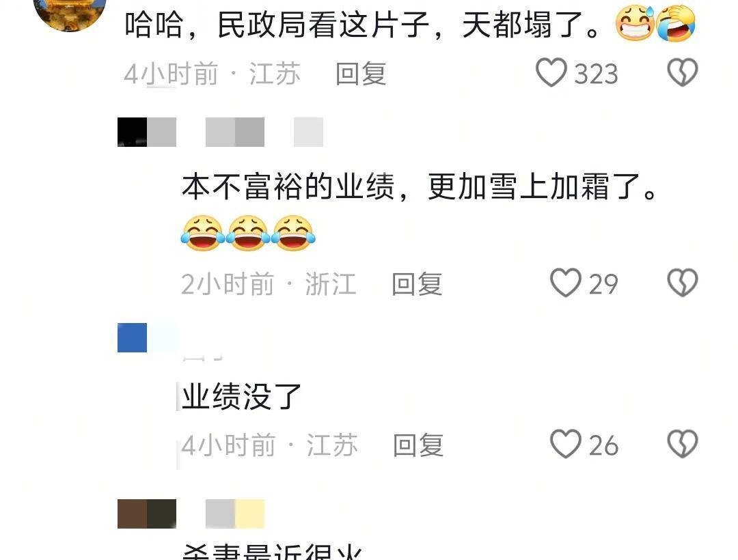The height and width of the screenshot is (560, 738).
Task: Tap the like count 323
Action: (596, 74)
